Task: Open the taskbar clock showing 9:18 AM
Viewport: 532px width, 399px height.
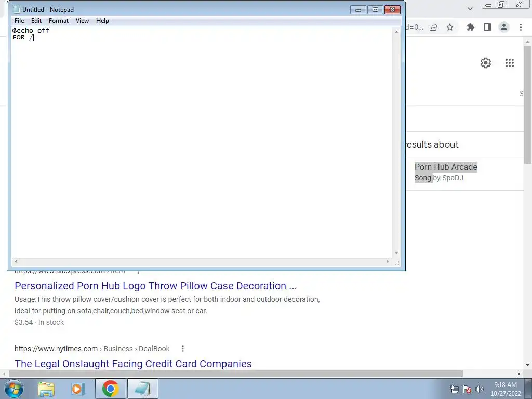Action: (x=506, y=389)
